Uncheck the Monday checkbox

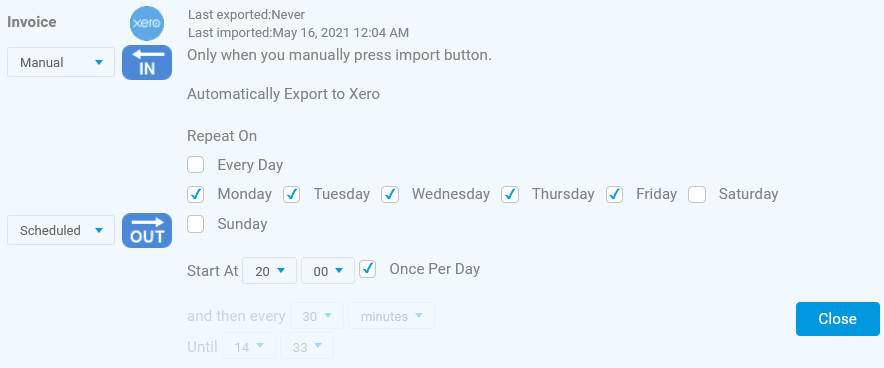tap(196, 194)
